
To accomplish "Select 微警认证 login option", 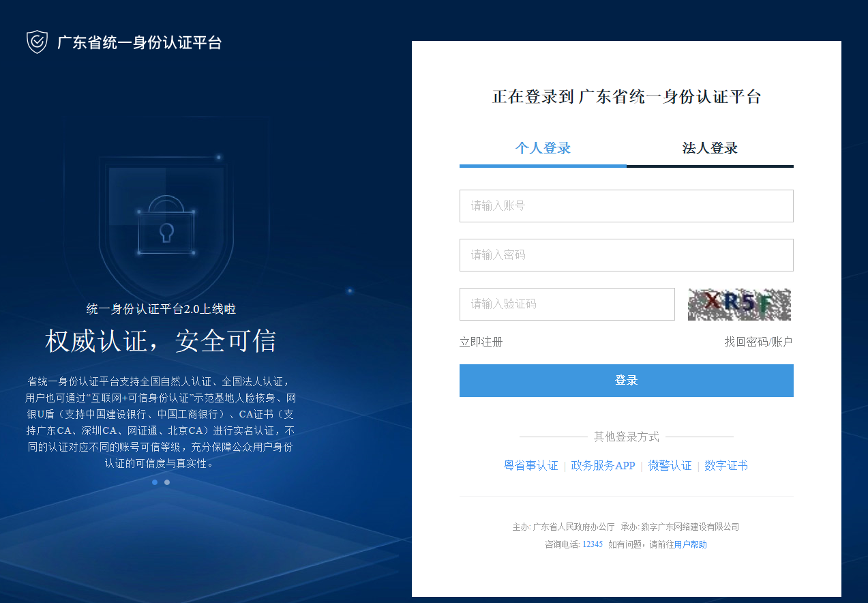I will 670,466.
